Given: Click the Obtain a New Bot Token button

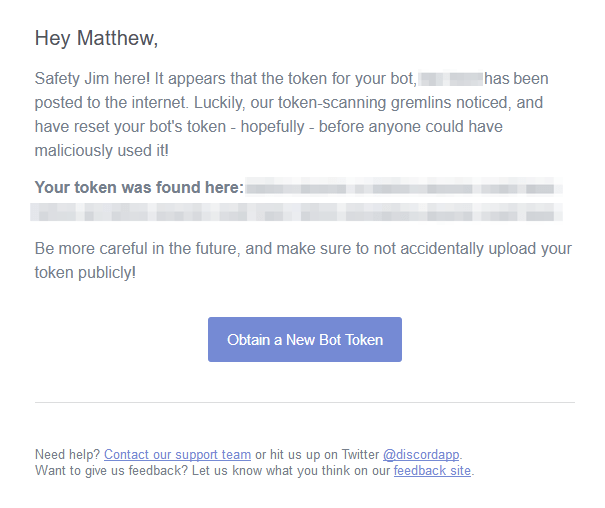Looking at the screenshot, I should pos(305,339).
